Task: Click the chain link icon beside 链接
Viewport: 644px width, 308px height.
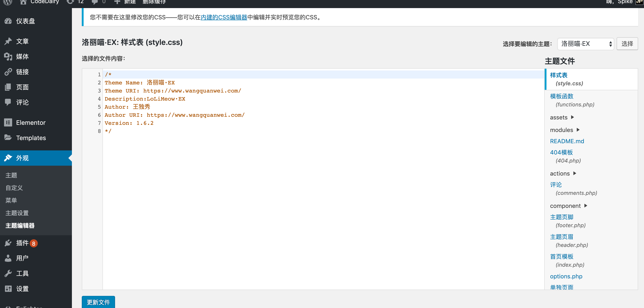Action: 8,72
